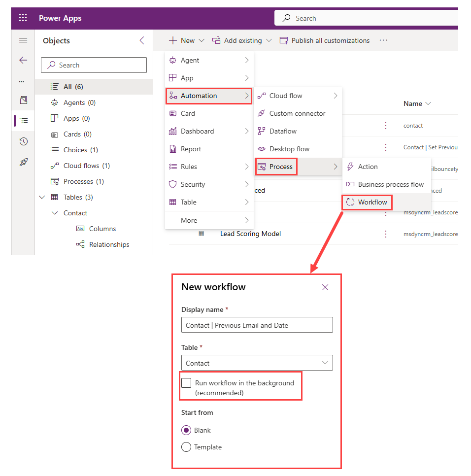Choose Custom connector from Automation submenu
471x476 pixels.
298,113
